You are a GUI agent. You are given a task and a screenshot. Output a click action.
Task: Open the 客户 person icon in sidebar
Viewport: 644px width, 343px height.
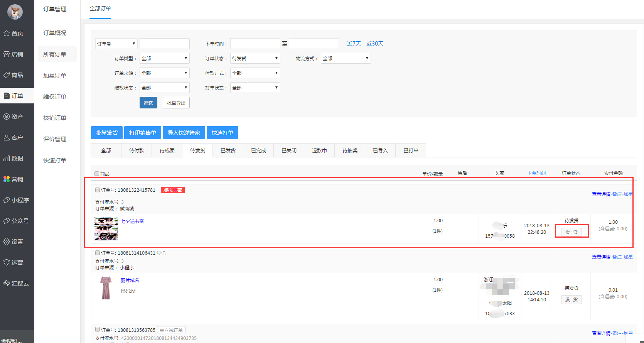7,137
